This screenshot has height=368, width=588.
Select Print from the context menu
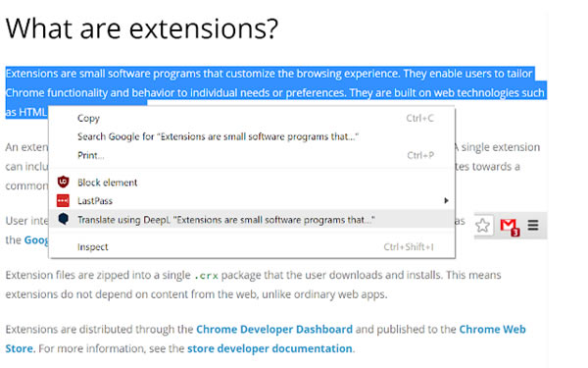tap(252, 155)
